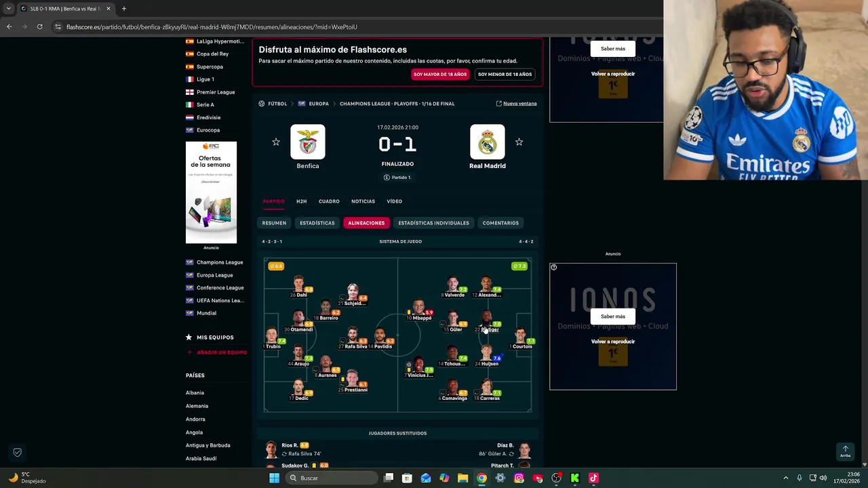Open Conference League in the sidebar
This screenshot has height=488, width=868.
point(220,288)
